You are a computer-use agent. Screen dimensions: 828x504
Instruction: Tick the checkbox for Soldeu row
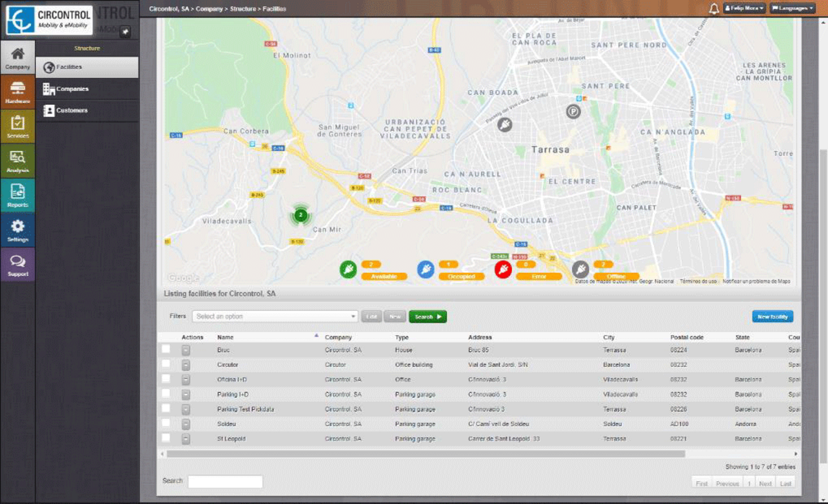click(x=166, y=423)
